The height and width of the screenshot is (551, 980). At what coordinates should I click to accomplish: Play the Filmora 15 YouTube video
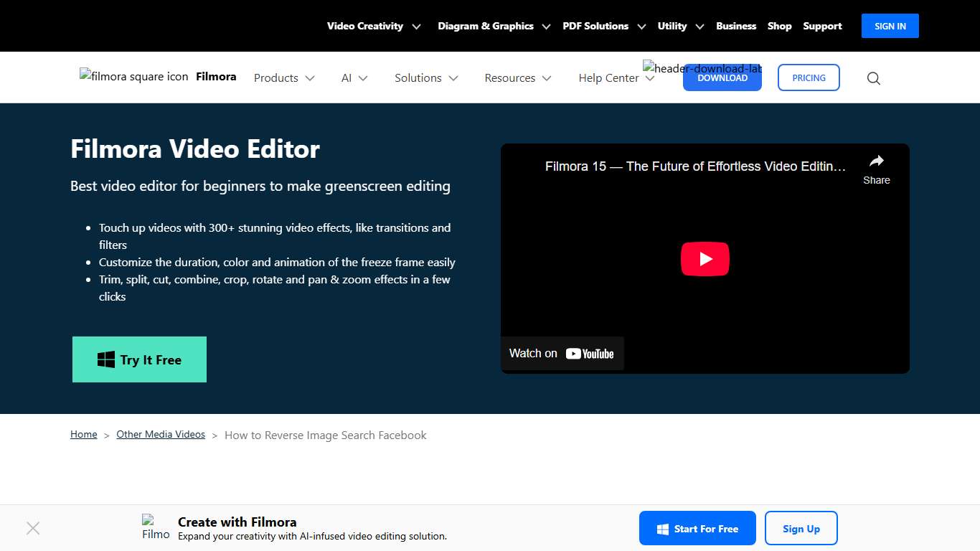705,258
